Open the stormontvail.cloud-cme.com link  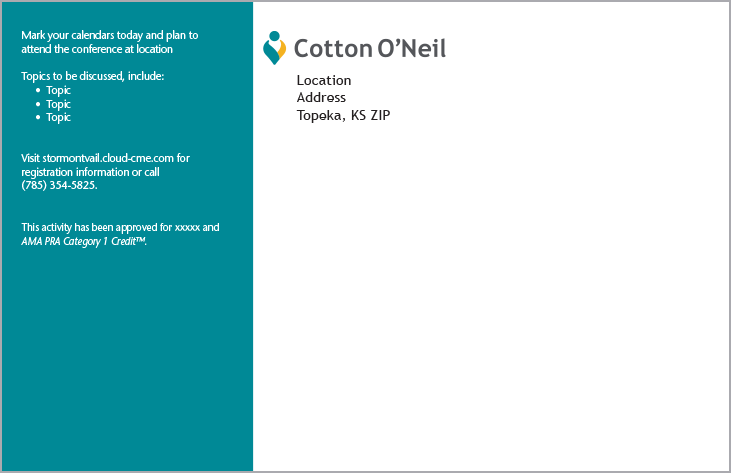coord(108,158)
